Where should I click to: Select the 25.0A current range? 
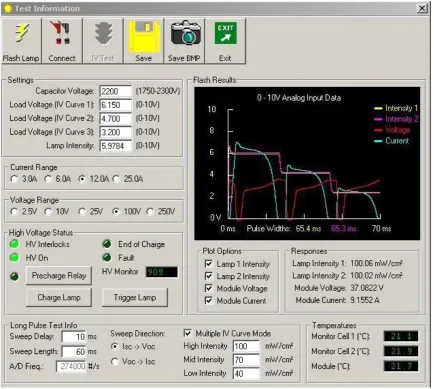click(x=116, y=179)
